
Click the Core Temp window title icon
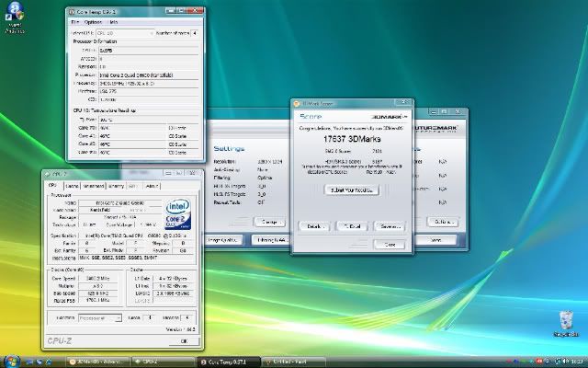point(72,12)
